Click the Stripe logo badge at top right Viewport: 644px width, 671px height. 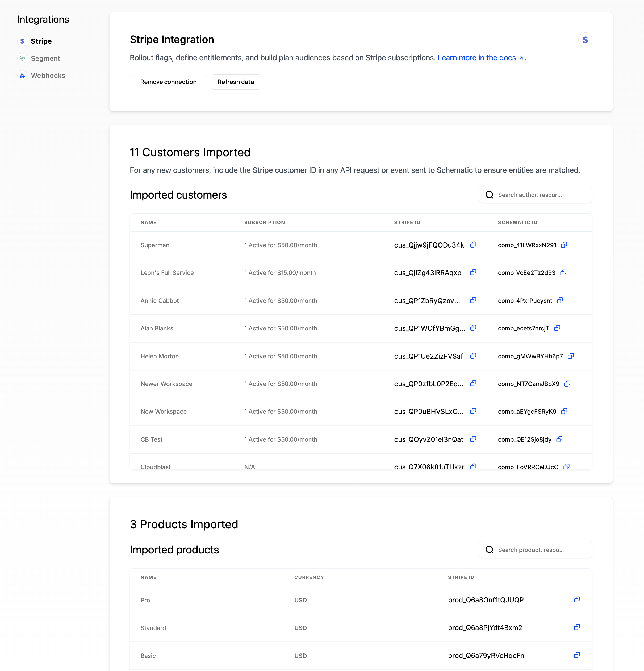pyautogui.click(x=585, y=40)
